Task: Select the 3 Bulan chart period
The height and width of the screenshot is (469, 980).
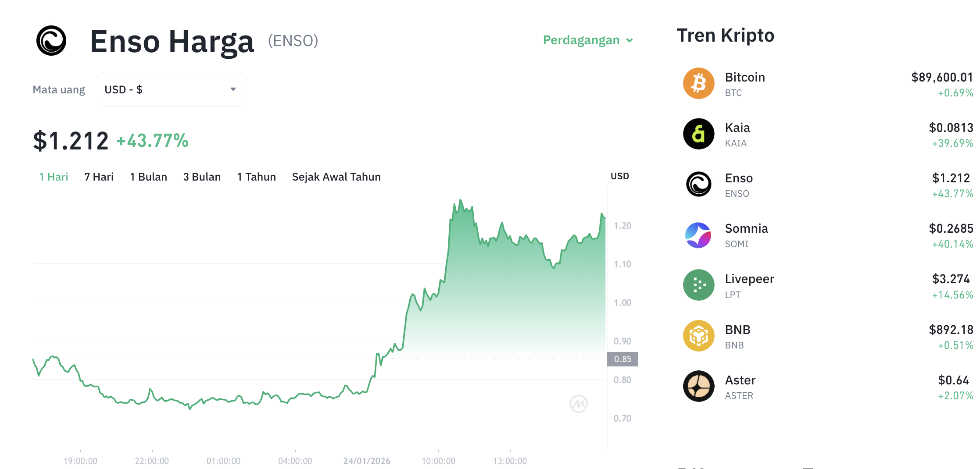Action: tap(202, 177)
